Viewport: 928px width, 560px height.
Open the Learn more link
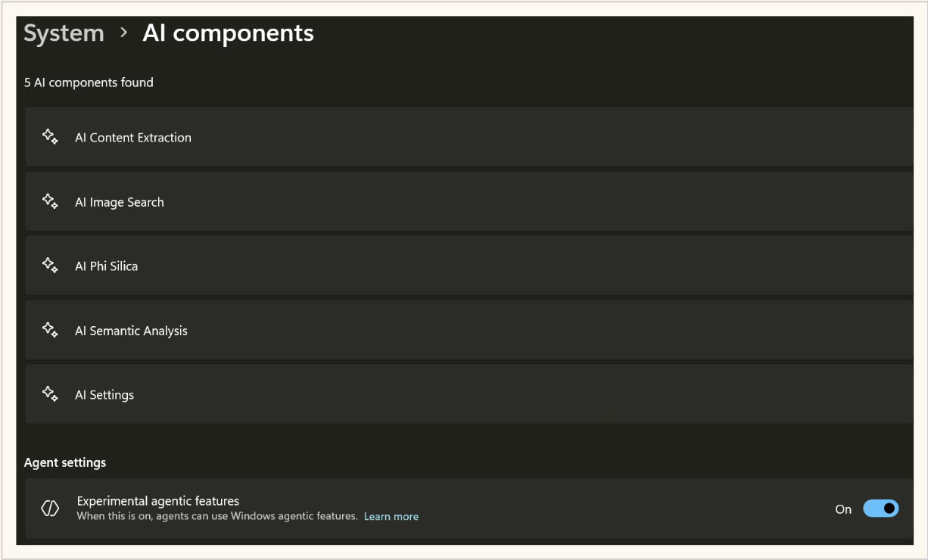coord(391,517)
